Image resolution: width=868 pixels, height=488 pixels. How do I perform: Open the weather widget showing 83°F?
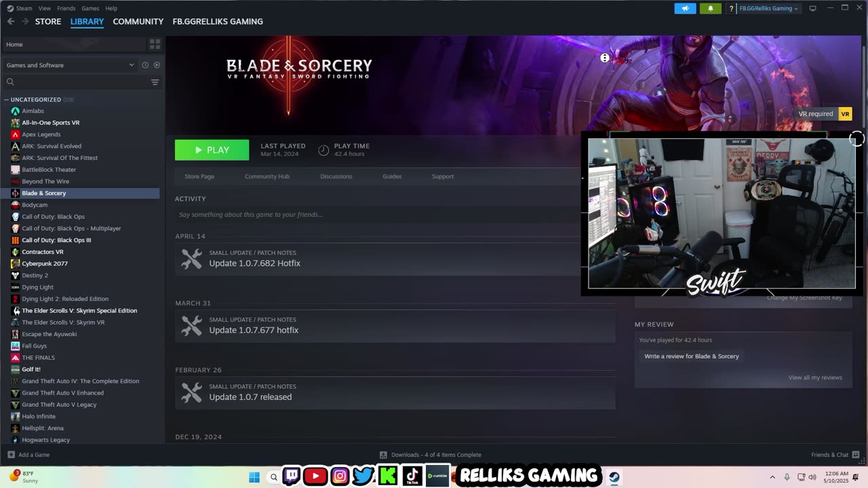pos(24,476)
